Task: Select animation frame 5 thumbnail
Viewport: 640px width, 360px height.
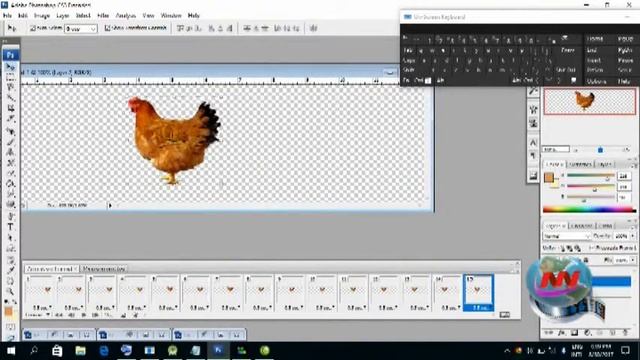Action: click(x=165, y=289)
